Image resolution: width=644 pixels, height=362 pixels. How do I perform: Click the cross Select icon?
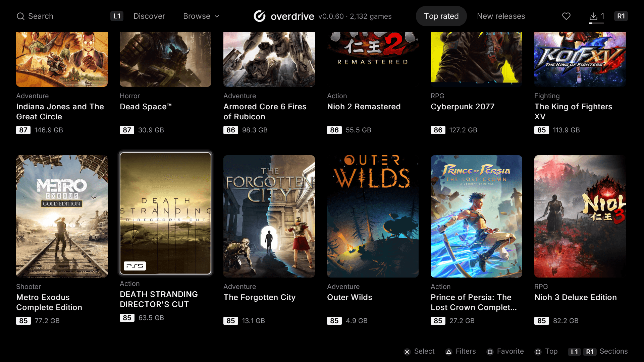click(407, 352)
